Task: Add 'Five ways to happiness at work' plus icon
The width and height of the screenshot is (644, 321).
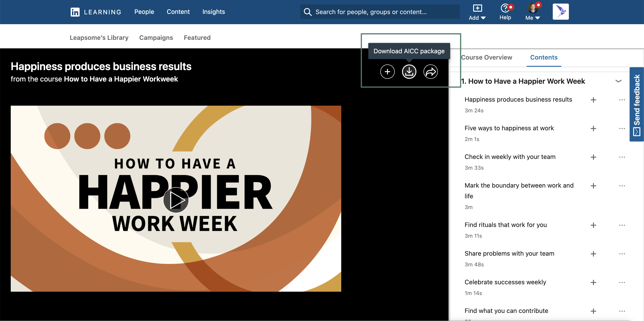Action: [593, 128]
